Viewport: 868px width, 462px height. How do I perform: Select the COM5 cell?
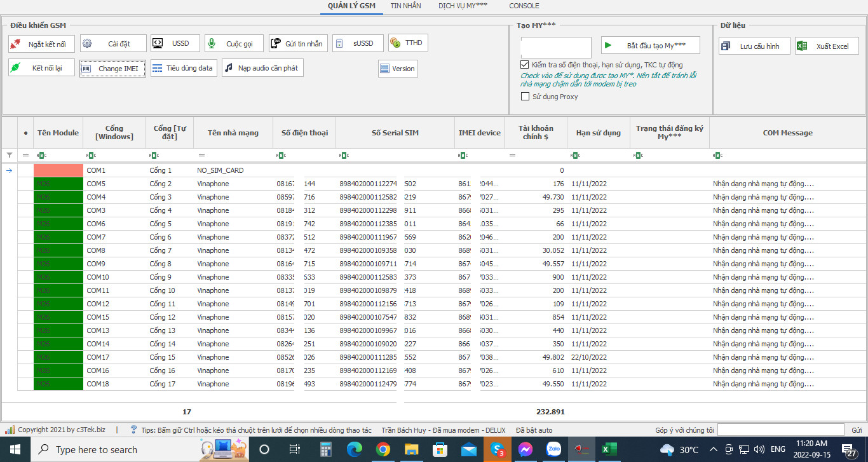[114, 184]
